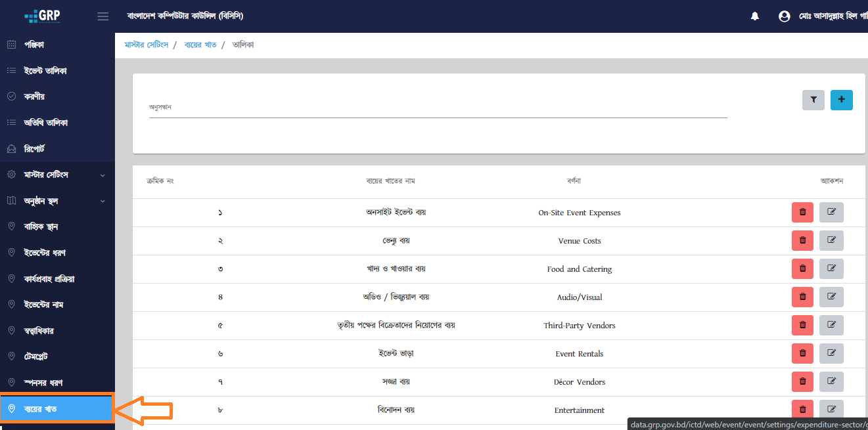Select কার্যপ্রবাহ প্রক্রিয়া in sidebar
Screen dimensions: 868x430
[57, 279]
